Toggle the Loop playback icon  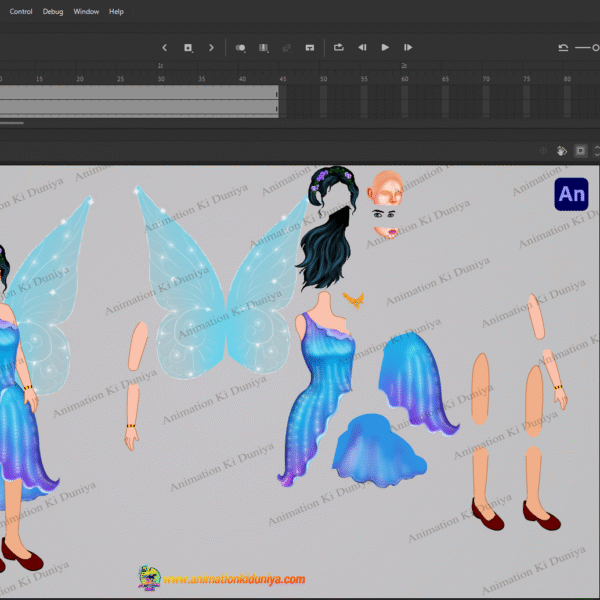[x=339, y=47]
